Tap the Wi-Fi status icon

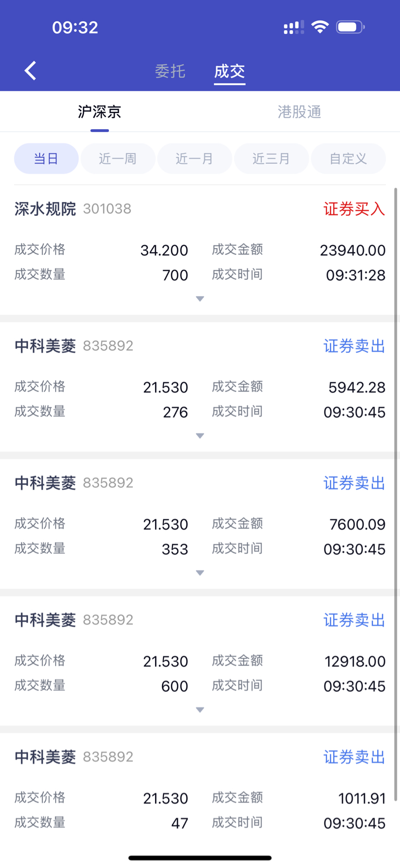coord(320,27)
